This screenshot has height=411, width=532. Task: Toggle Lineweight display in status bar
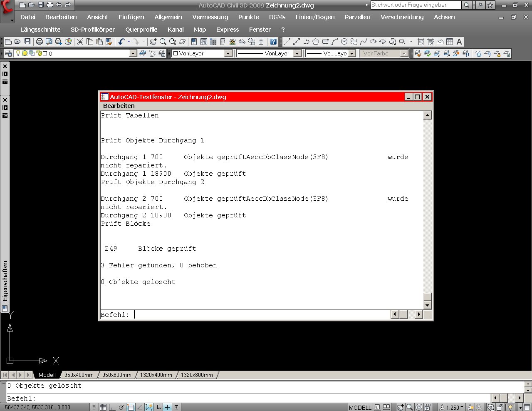[x=167, y=407]
